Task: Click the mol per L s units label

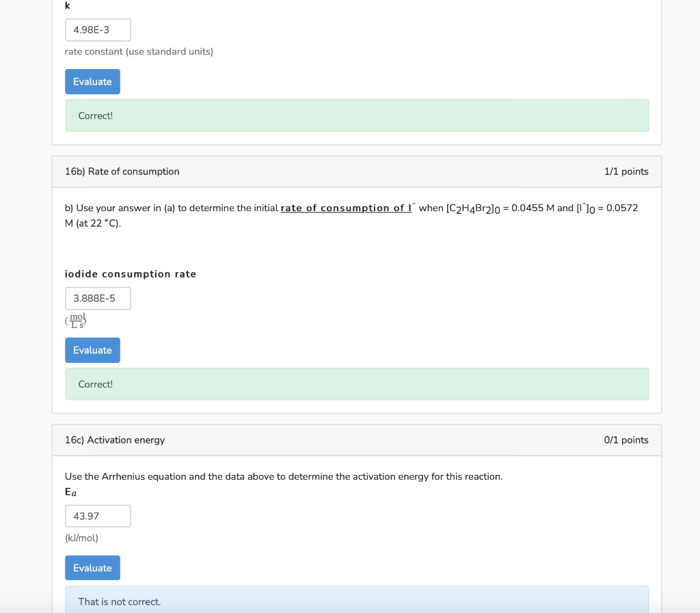Action: coord(75,321)
